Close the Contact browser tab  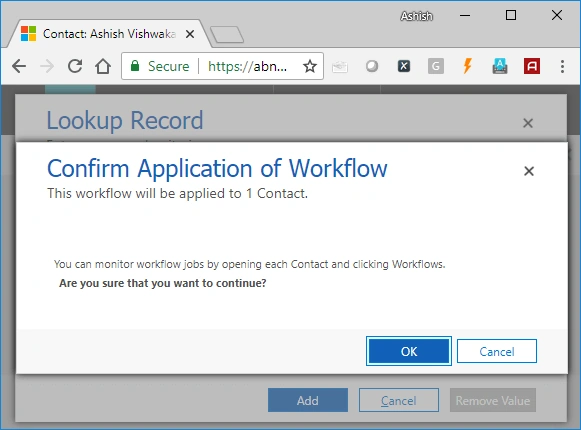(190, 34)
